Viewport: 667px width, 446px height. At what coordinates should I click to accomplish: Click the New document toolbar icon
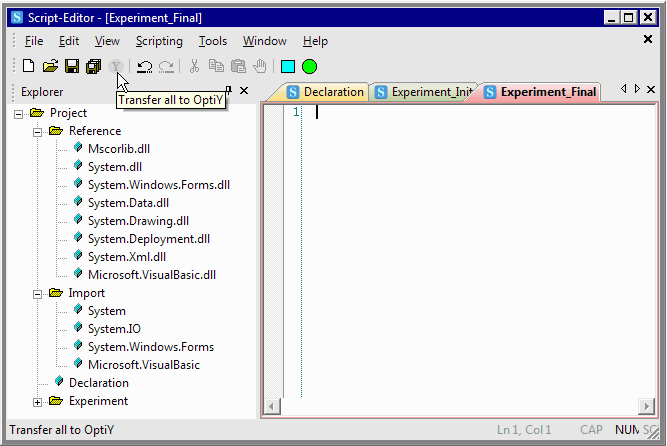click(x=28, y=67)
